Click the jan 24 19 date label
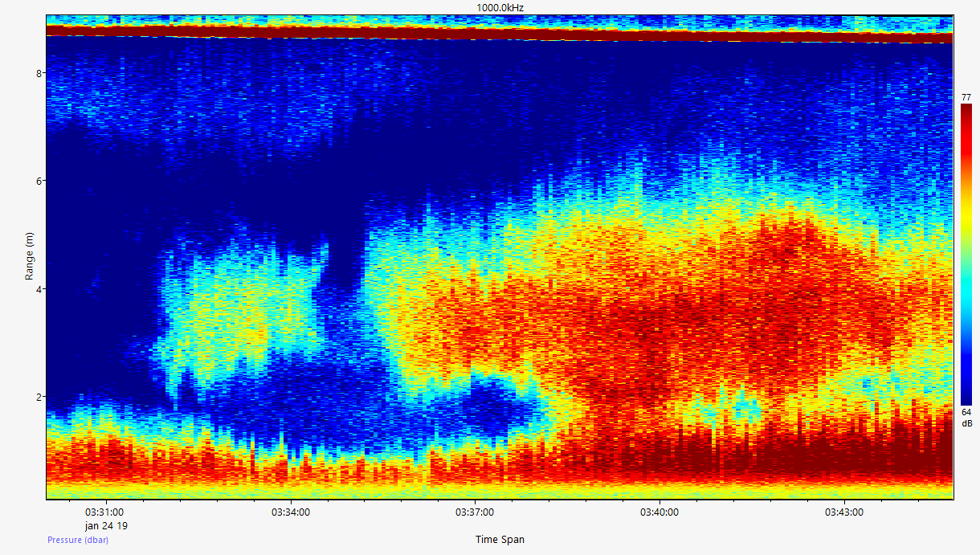The width and height of the screenshot is (980, 555). pyautogui.click(x=106, y=526)
